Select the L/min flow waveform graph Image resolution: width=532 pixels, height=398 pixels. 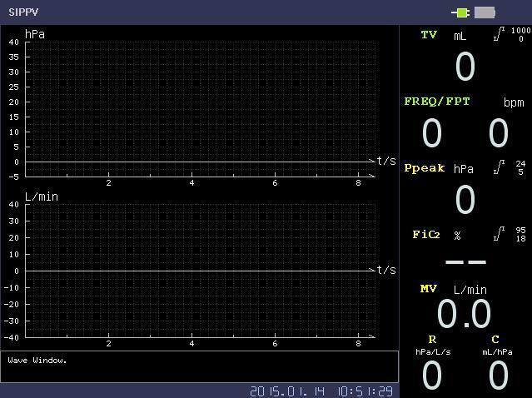point(200,271)
